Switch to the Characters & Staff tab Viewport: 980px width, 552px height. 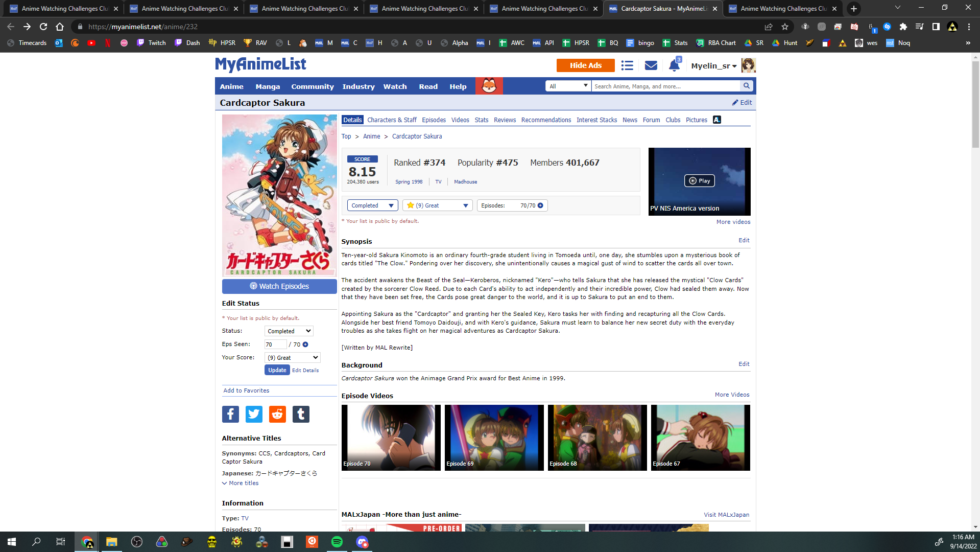click(392, 120)
